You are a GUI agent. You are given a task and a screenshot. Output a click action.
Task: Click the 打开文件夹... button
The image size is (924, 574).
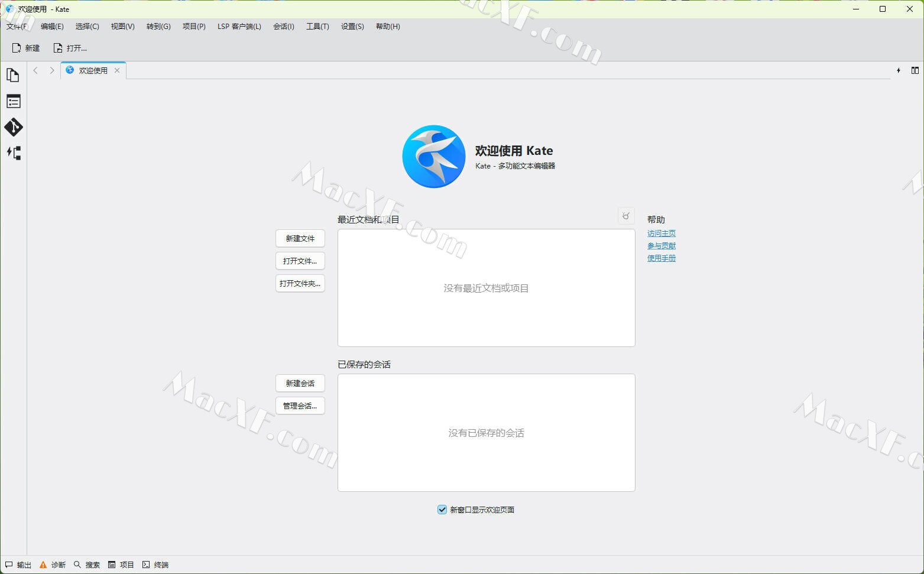300,283
